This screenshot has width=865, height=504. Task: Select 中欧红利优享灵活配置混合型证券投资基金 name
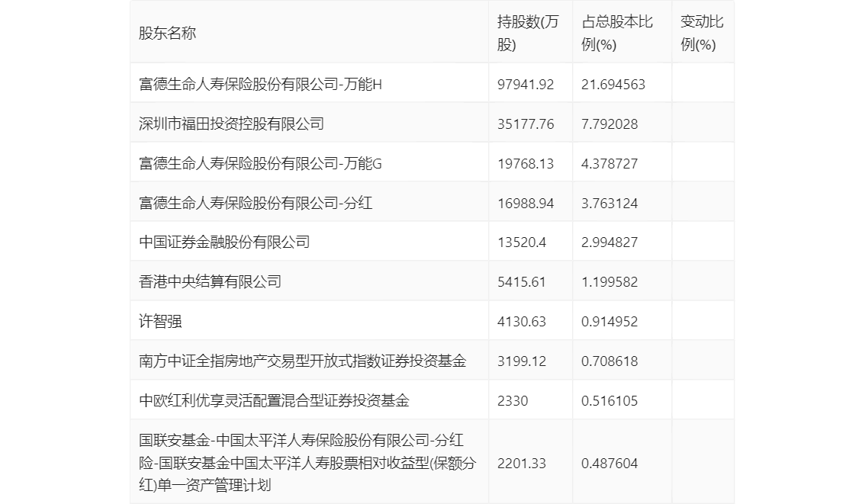[x=274, y=401]
